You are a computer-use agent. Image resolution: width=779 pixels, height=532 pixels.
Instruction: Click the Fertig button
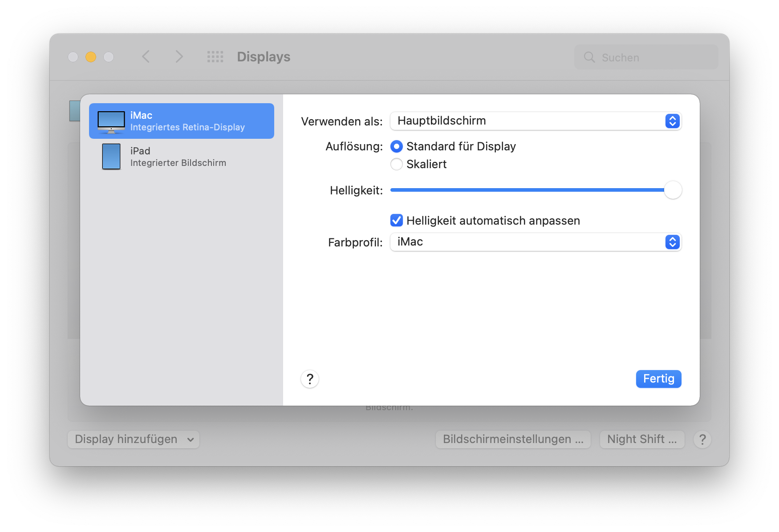click(x=658, y=379)
